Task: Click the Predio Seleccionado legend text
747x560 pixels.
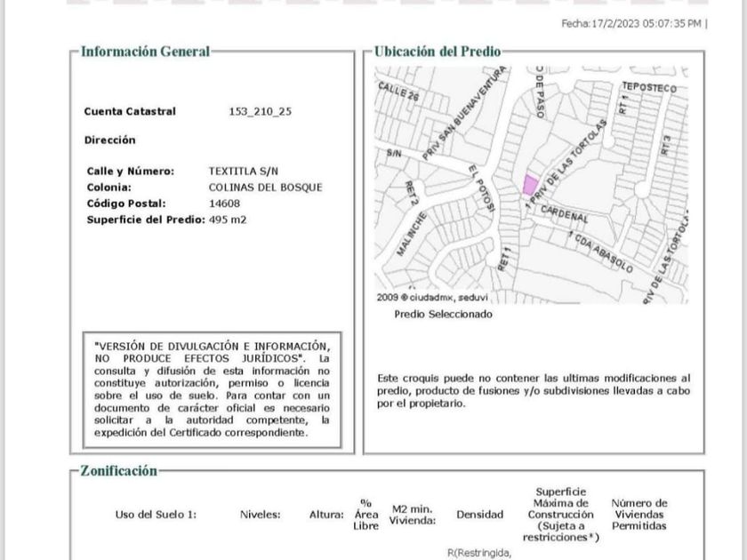Action: (x=442, y=314)
